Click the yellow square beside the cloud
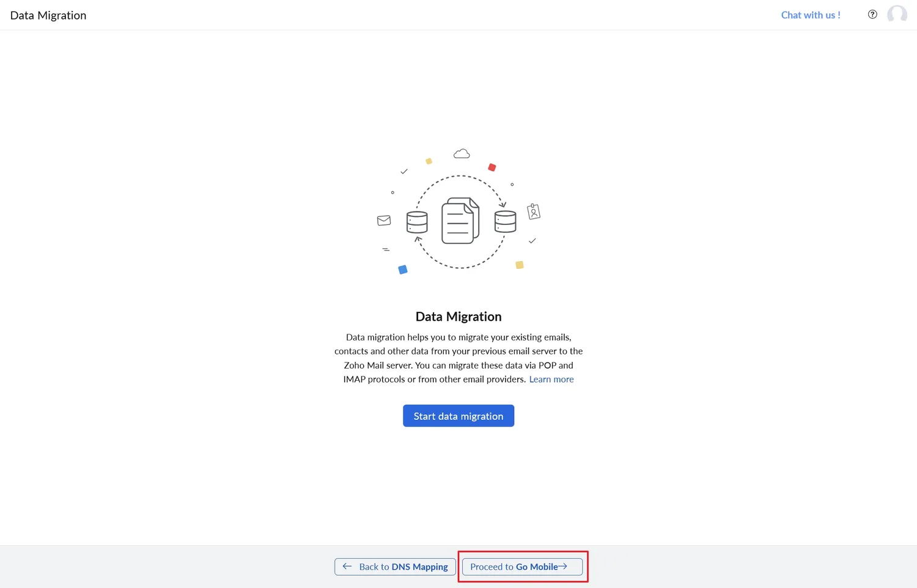The width and height of the screenshot is (917, 588). tap(429, 161)
